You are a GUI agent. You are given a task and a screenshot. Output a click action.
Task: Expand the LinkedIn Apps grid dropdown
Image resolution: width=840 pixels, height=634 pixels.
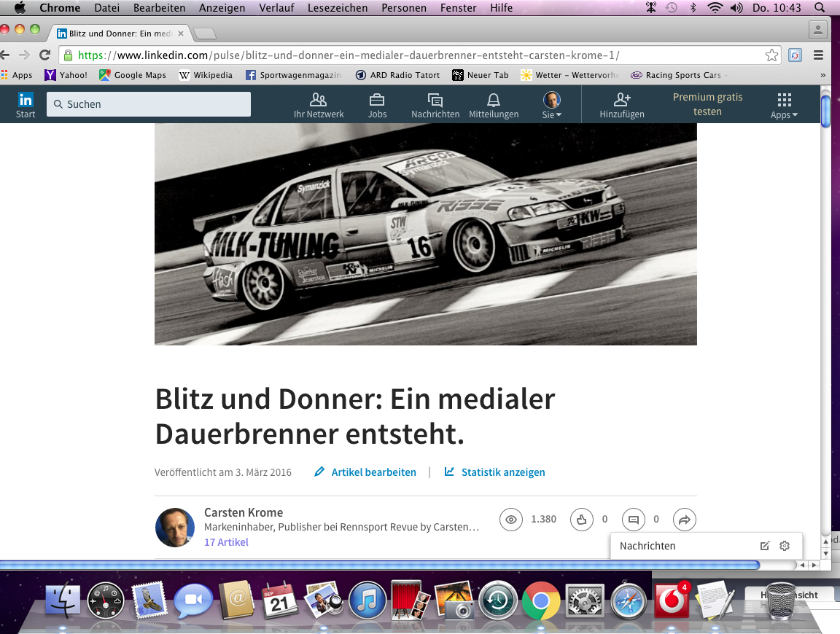tap(785, 105)
